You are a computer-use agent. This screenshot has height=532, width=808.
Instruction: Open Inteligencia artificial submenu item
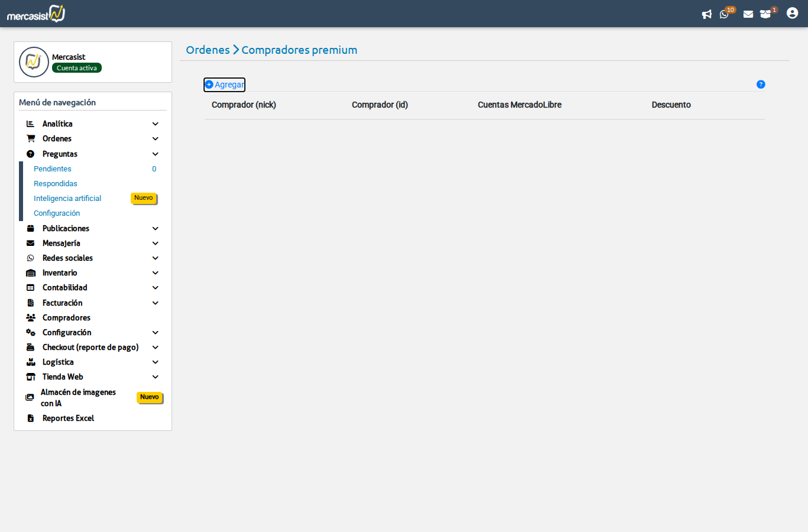pyautogui.click(x=67, y=199)
